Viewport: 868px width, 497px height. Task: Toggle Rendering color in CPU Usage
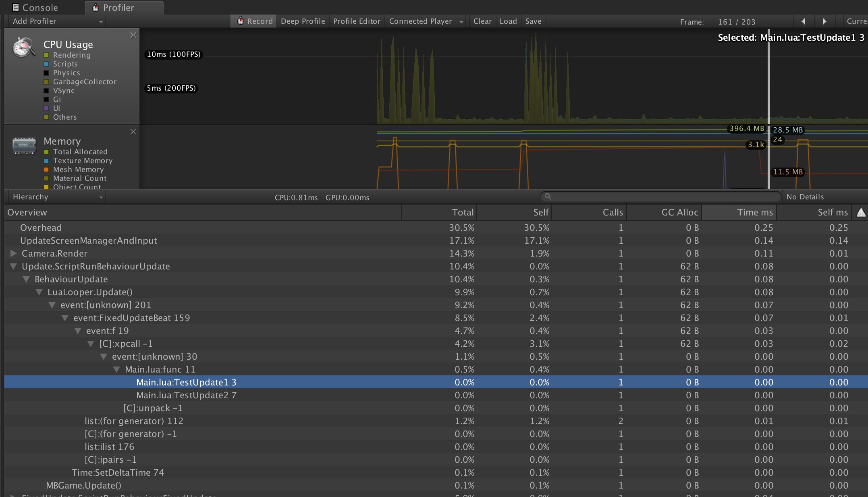coord(46,55)
